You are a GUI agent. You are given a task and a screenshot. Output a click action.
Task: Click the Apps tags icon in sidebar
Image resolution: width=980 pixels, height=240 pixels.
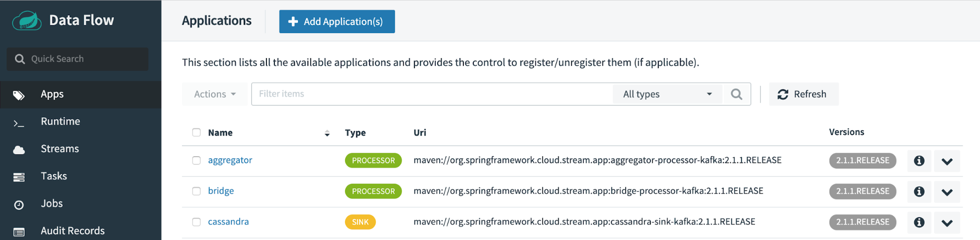click(x=19, y=95)
